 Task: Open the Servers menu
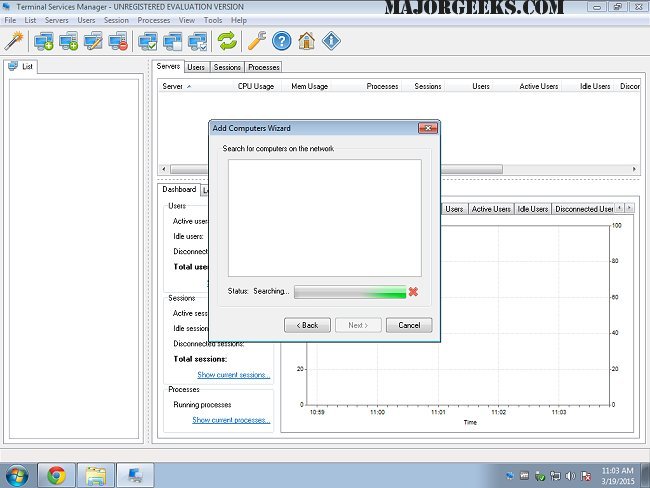tap(57, 20)
